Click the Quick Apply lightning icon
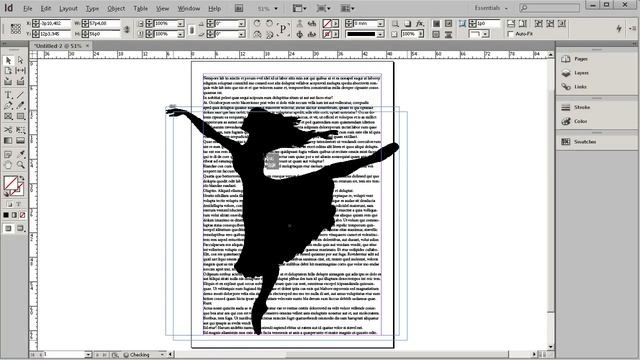640x360 pixels. [x=619, y=28]
